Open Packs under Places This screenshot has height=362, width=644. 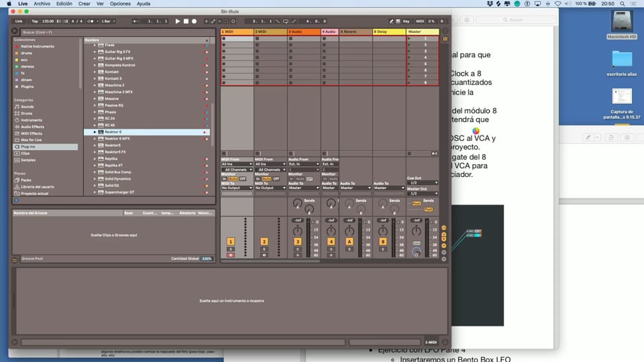(x=25, y=180)
